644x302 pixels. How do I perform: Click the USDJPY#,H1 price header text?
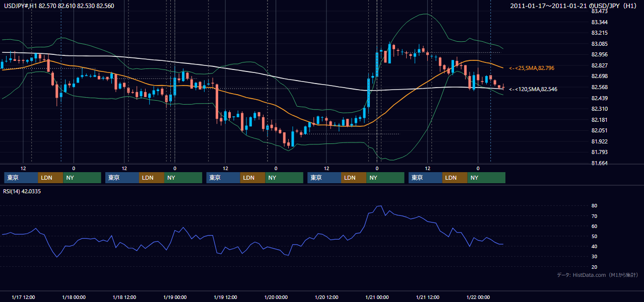coord(58,6)
